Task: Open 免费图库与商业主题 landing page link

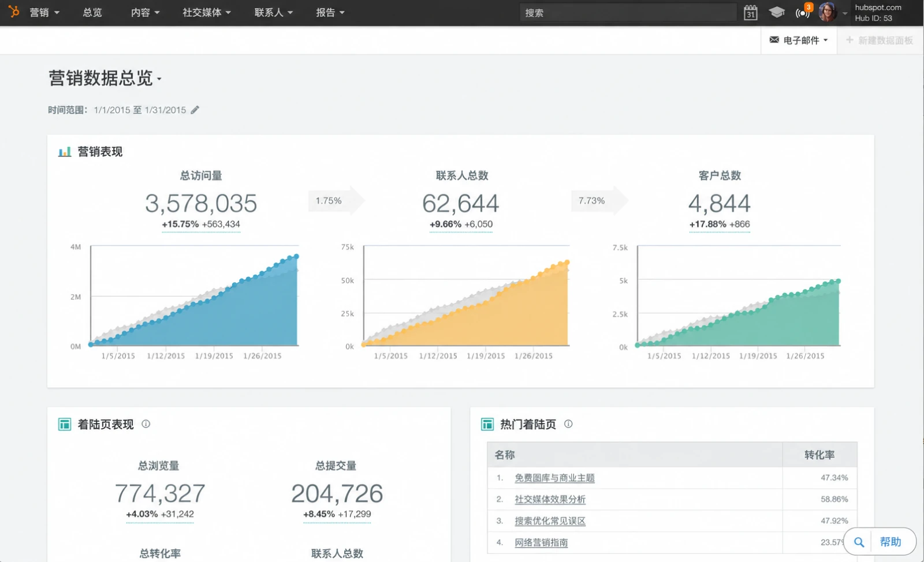Action: (x=554, y=478)
